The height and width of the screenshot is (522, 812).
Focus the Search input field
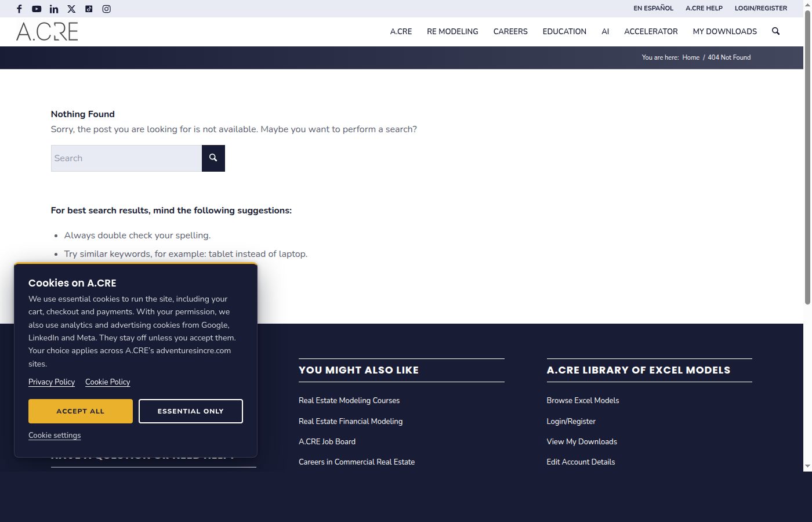pyautogui.click(x=126, y=158)
